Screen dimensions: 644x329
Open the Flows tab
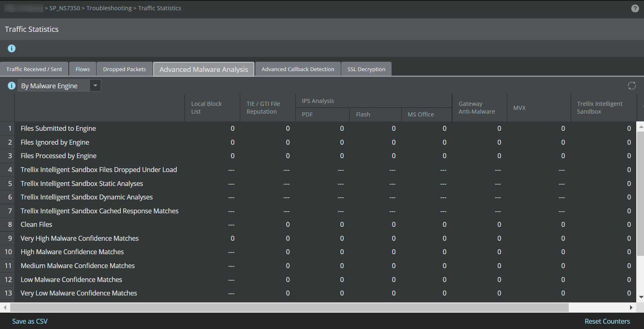pos(83,69)
